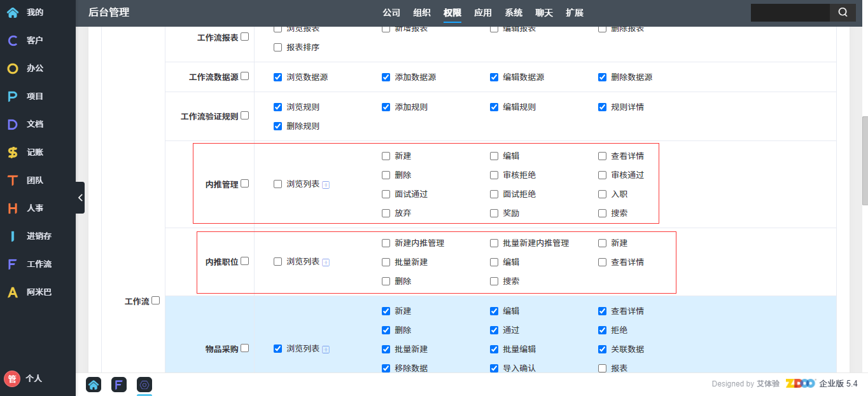868x396 pixels.
Task: Click the search magnifier icon
Action: click(843, 13)
